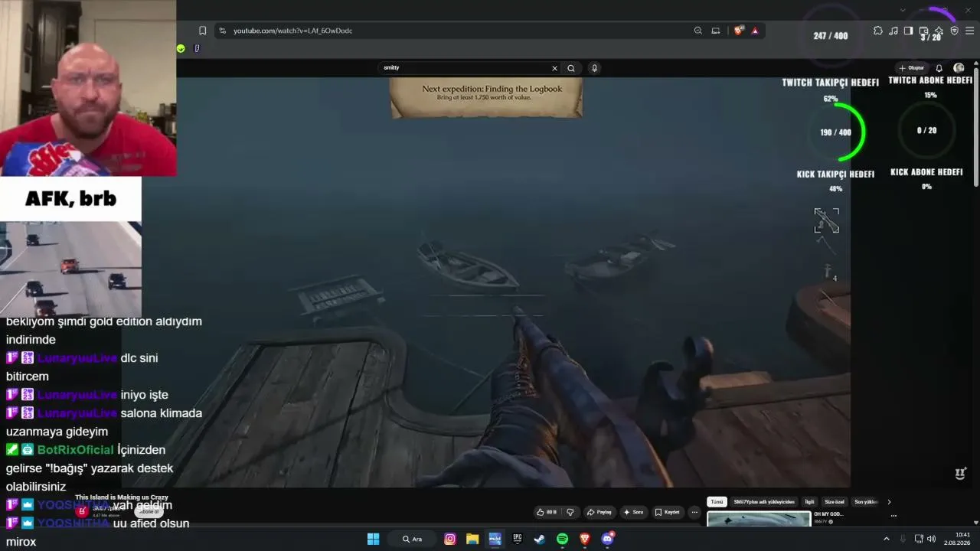
Task: Click the taskbar Ara search box
Action: pyautogui.click(x=413, y=539)
